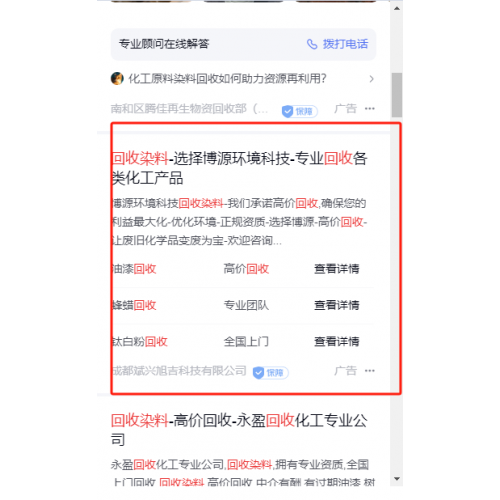The width and height of the screenshot is (500, 500).
Task: Open the 成都斌兴旭吉科技有限公司 advertiser name
Action: 179,371
